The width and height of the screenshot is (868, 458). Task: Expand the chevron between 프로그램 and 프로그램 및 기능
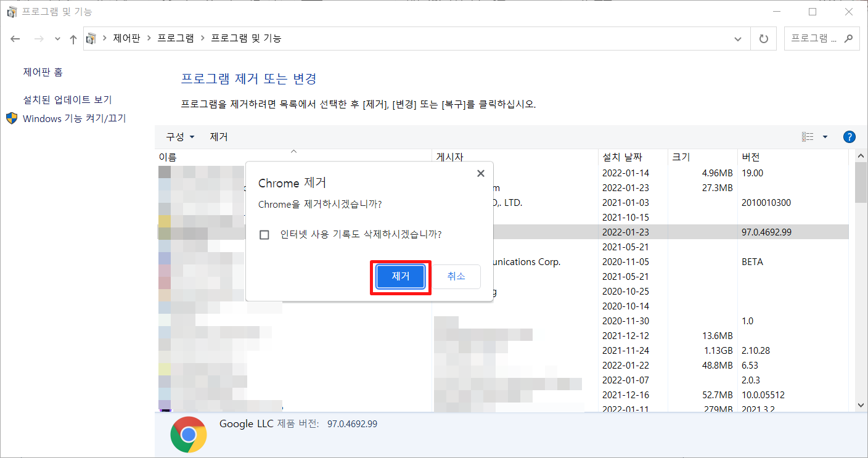[202, 39]
